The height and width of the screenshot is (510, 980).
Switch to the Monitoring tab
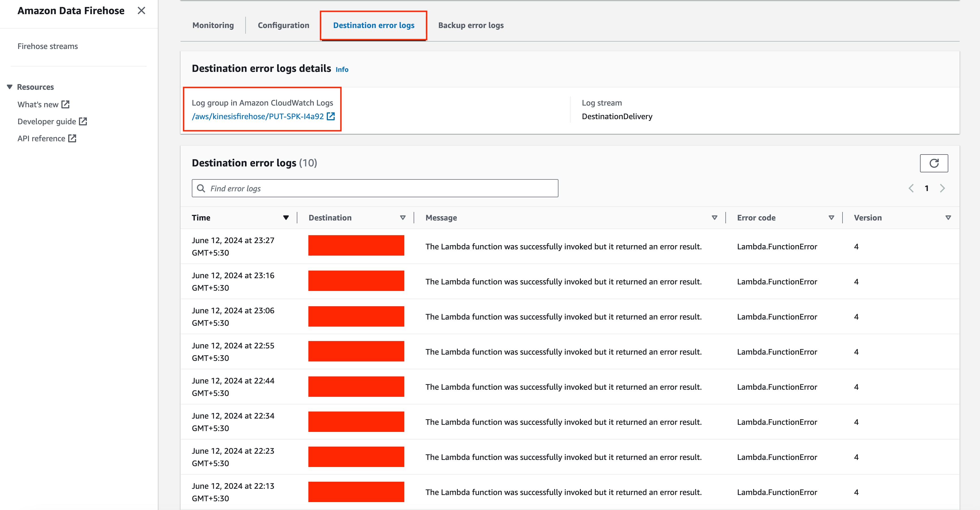pyautogui.click(x=213, y=25)
